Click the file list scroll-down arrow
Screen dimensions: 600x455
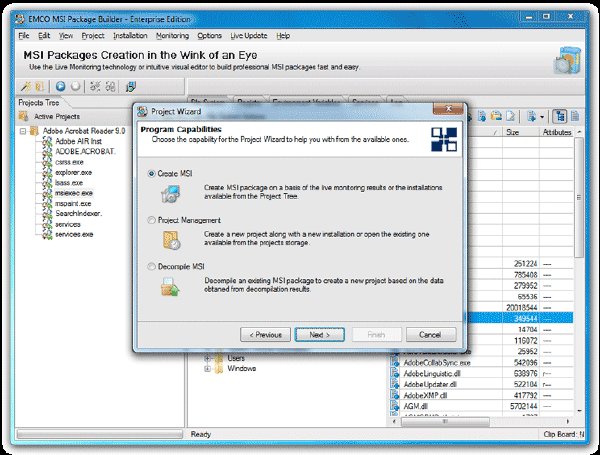tap(579, 411)
